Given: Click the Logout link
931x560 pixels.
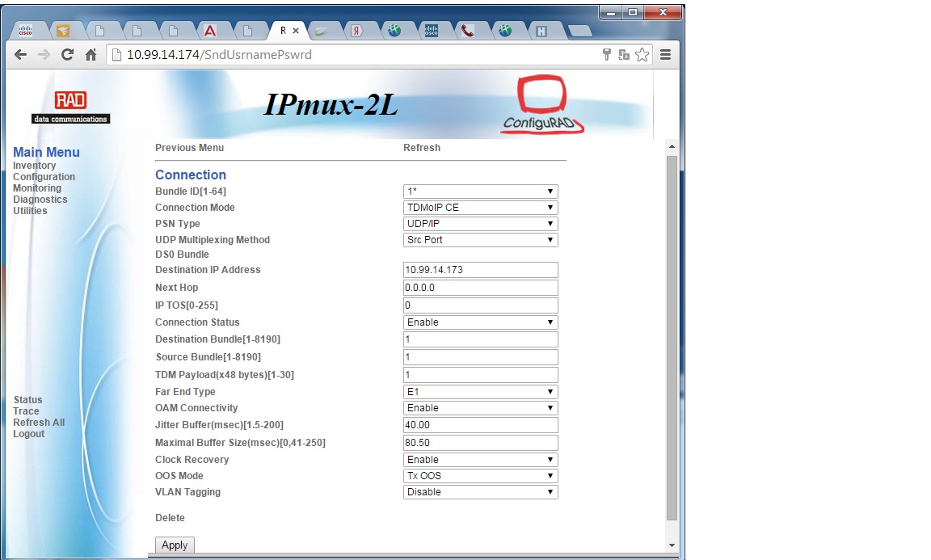Looking at the screenshot, I should coord(28,434).
